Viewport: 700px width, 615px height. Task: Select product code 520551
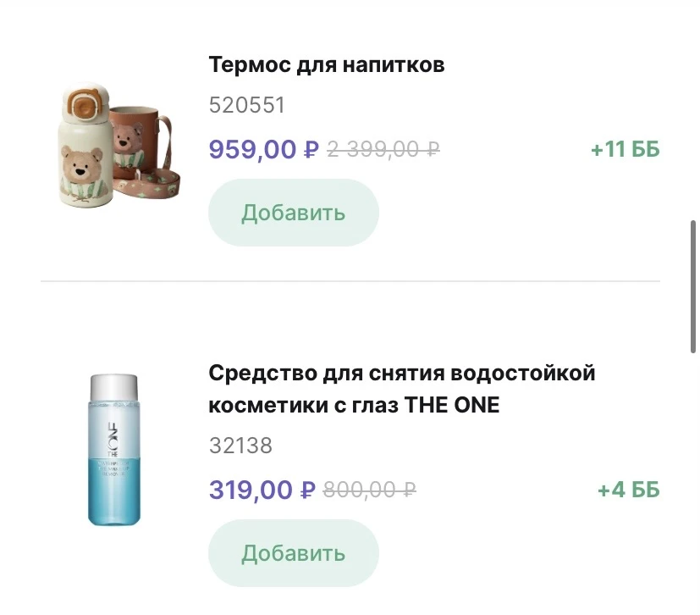coord(246,105)
